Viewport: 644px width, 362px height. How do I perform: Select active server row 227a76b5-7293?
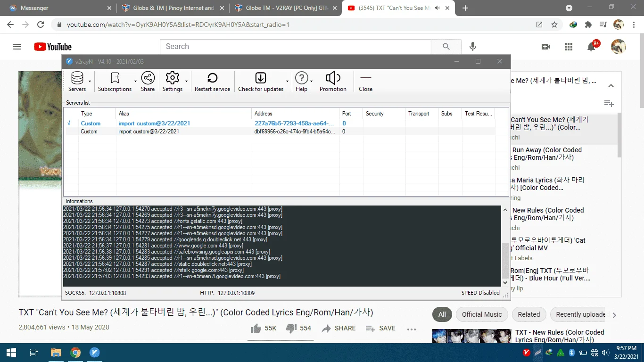pyautogui.click(x=286, y=123)
